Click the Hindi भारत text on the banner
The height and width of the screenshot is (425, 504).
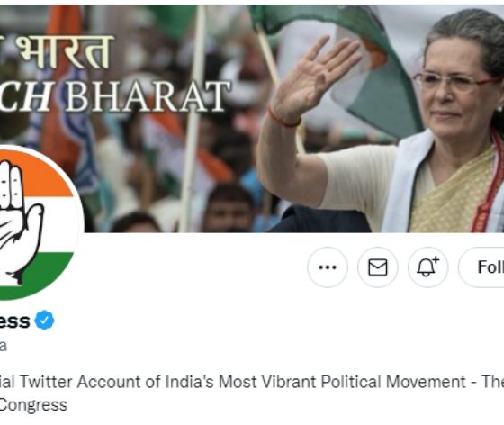click(x=64, y=51)
